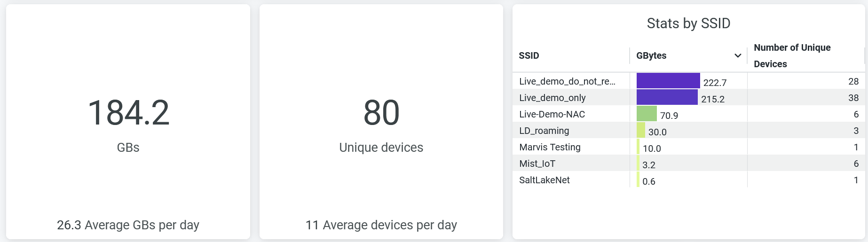Click the yellow-green 30.0 GBytes bar

click(641, 130)
